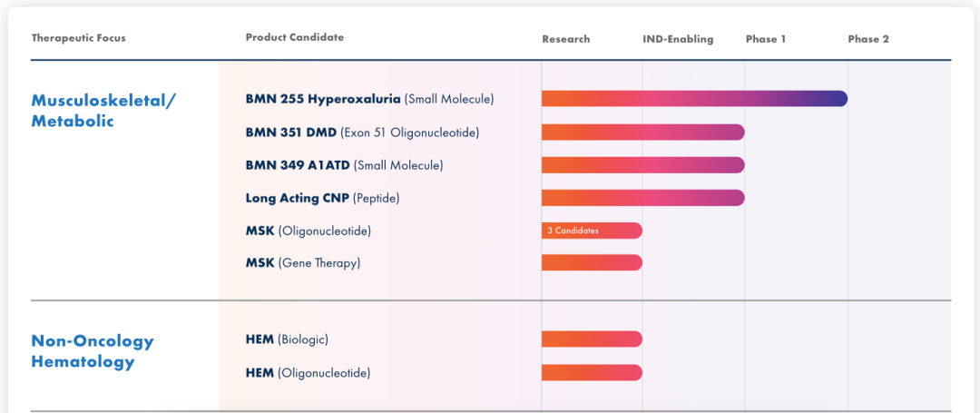Select BMN 349 A1ATD small molecule entry
This screenshot has width=980, height=413.
coord(344,165)
